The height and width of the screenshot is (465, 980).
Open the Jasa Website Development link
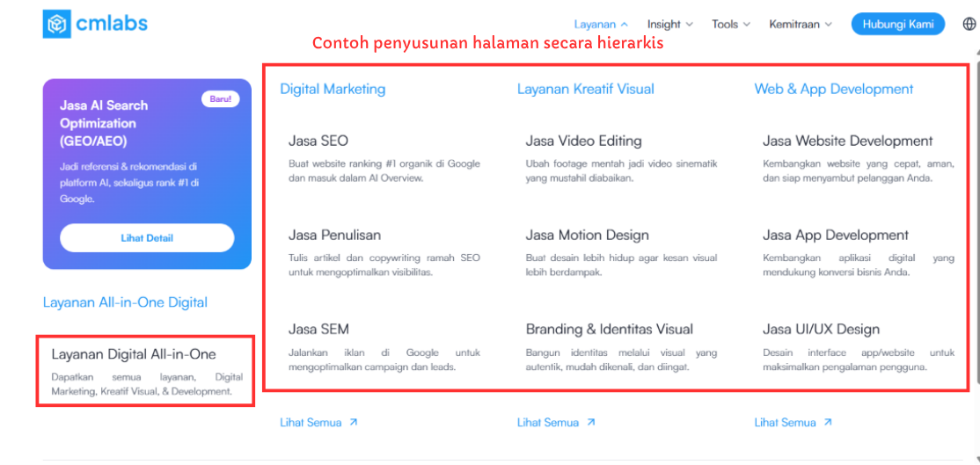(847, 141)
